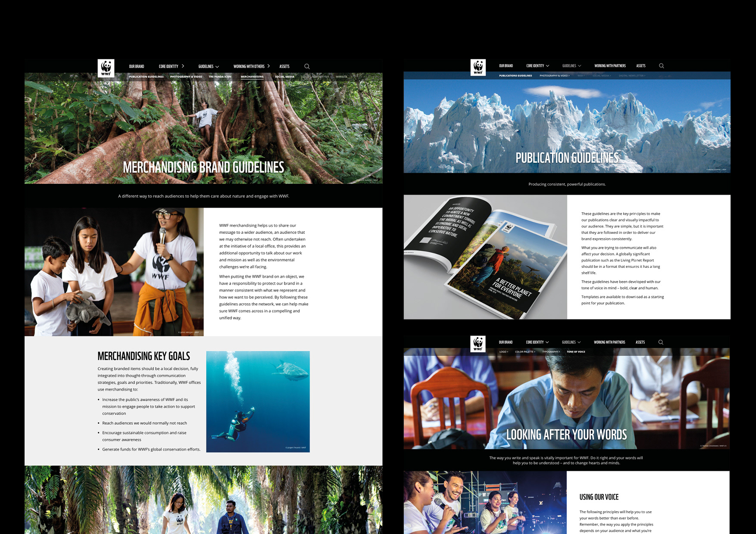Click the WWF panda logo on Looking After Your Words page
The height and width of the screenshot is (534, 756).
click(478, 344)
